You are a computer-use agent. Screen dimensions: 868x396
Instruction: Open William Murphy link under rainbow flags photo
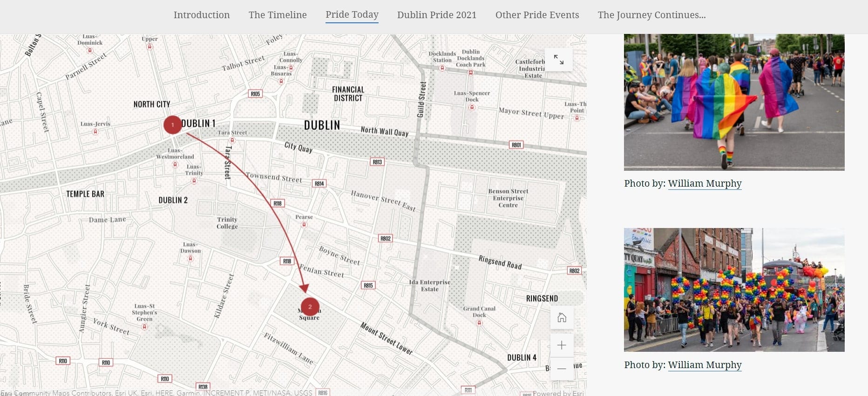(x=705, y=183)
